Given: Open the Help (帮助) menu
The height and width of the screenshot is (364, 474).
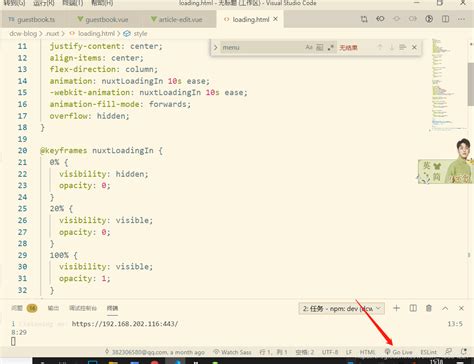Looking at the screenshot, I should (x=102, y=3).
